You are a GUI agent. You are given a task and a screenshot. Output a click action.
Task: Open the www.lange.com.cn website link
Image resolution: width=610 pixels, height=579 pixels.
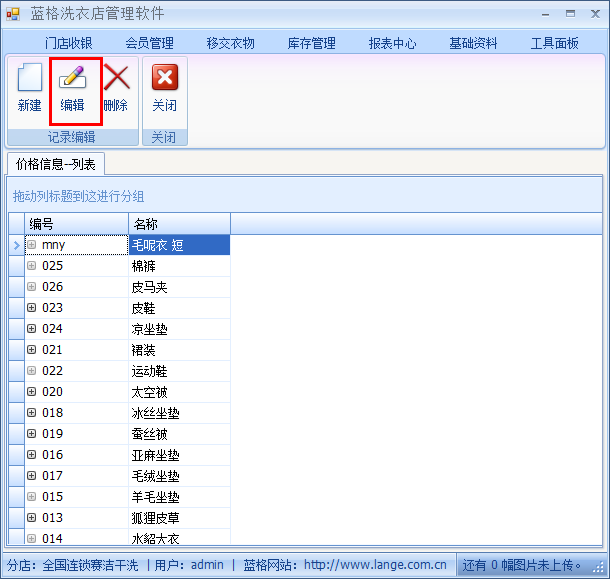point(375,565)
